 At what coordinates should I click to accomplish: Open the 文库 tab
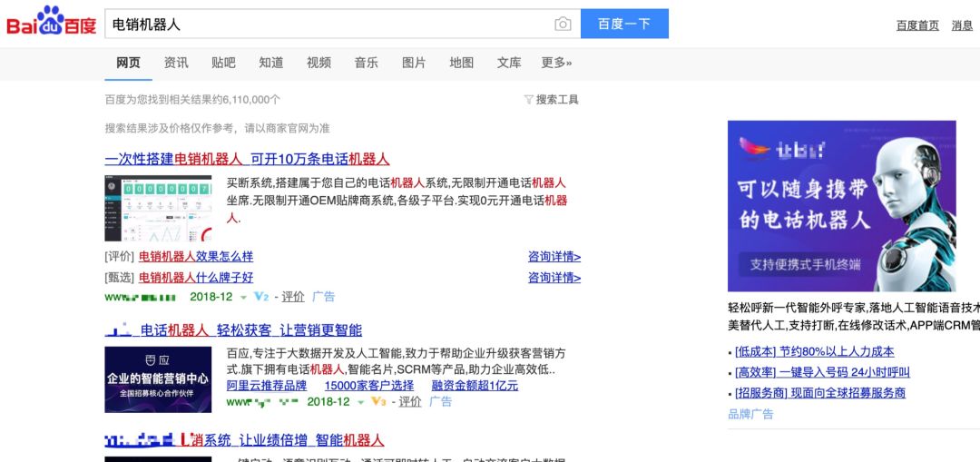coord(509,63)
